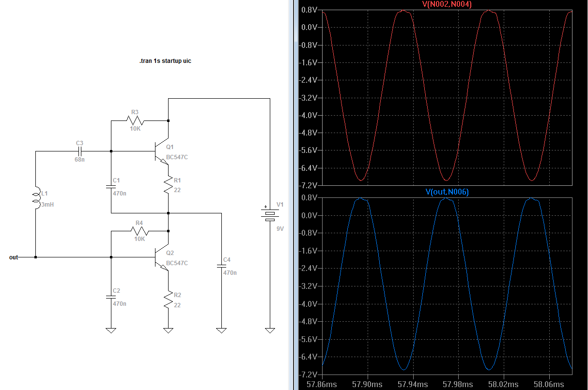Screen dimensions: 588x390
Task: Click the blue waveform plot area
Action: pyautogui.click(x=447, y=286)
